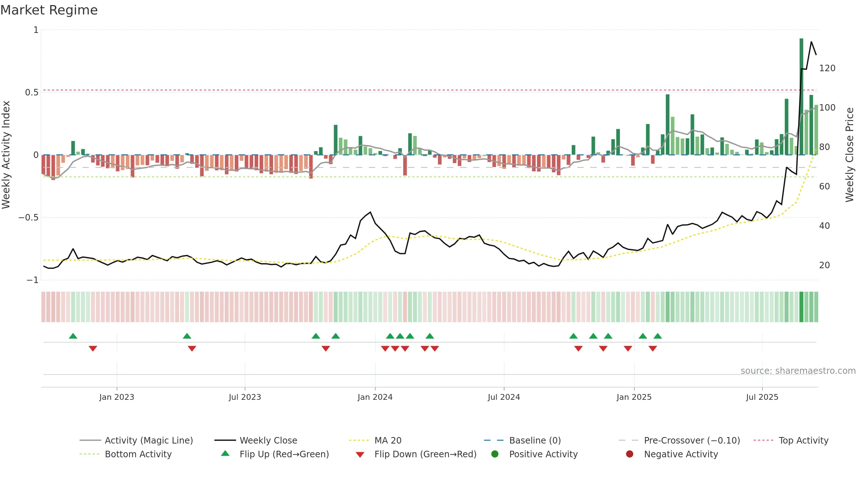
Task: Click the Jan 2025 axis label
Action: [634, 397]
